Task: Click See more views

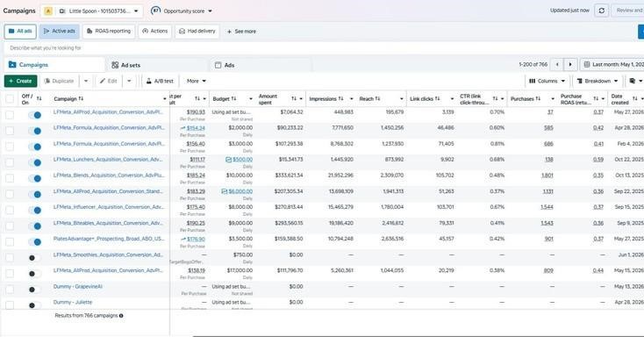Action: tap(241, 32)
